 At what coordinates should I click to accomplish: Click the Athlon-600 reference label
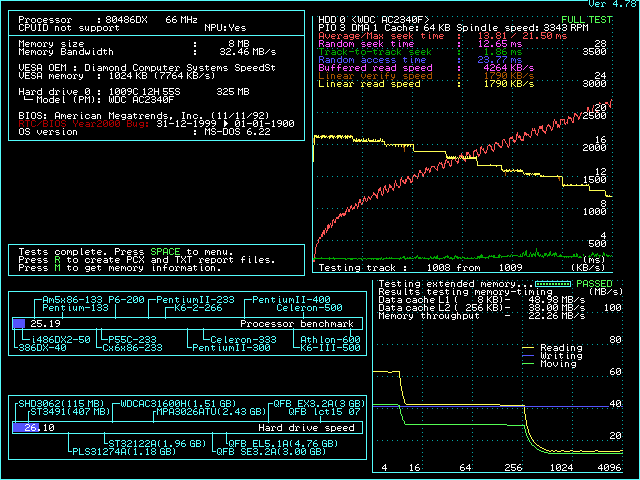pos(330,340)
